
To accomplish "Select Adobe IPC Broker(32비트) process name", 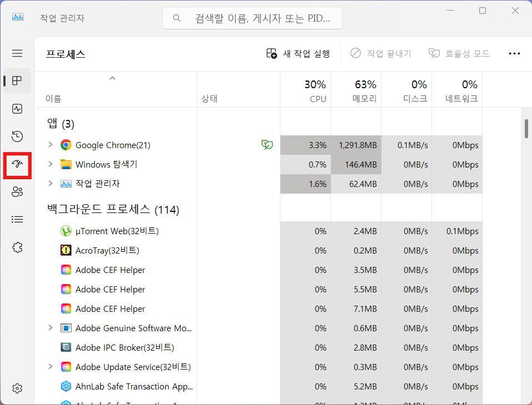I will [x=124, y=347].
